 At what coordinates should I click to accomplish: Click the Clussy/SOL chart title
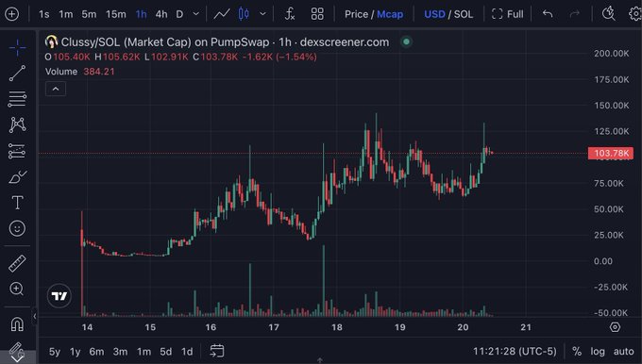click(225, 41)
